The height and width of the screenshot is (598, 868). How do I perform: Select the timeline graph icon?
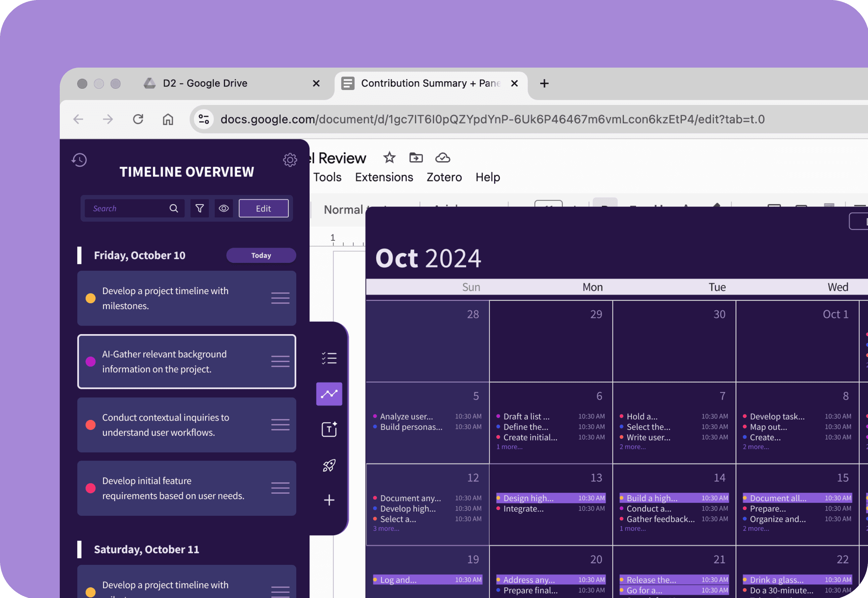click(x=329, y=394)
